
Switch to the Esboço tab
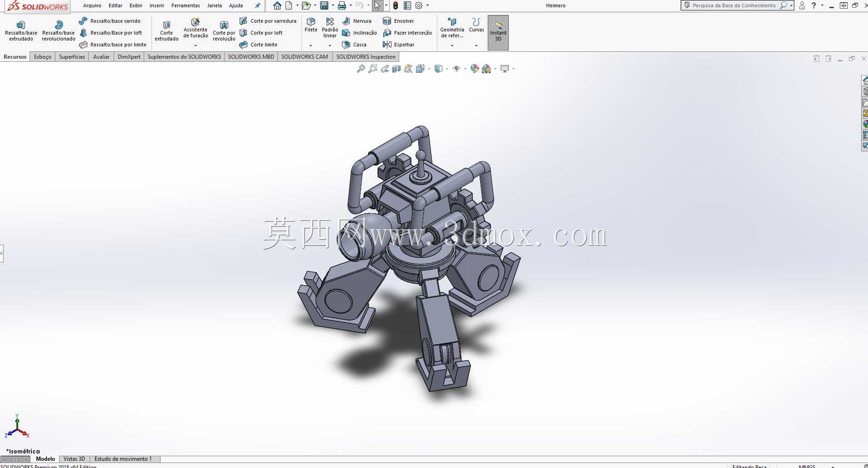point(43,57)
